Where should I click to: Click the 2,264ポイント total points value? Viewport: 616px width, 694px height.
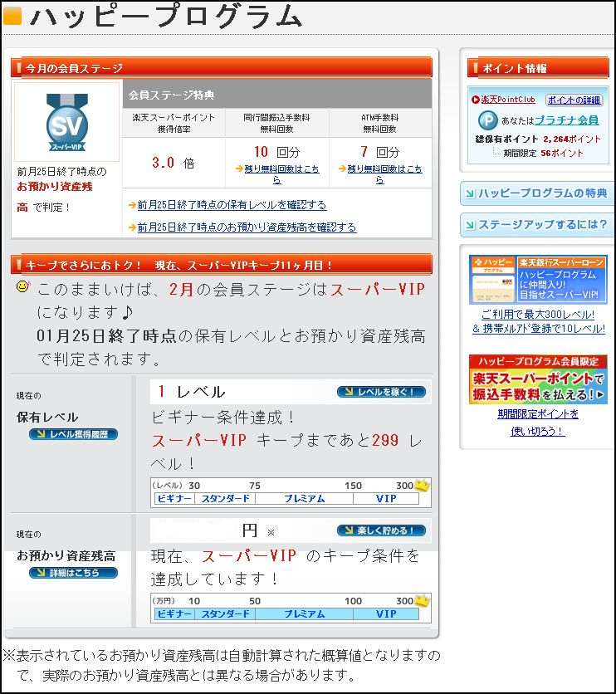point(572,139)
